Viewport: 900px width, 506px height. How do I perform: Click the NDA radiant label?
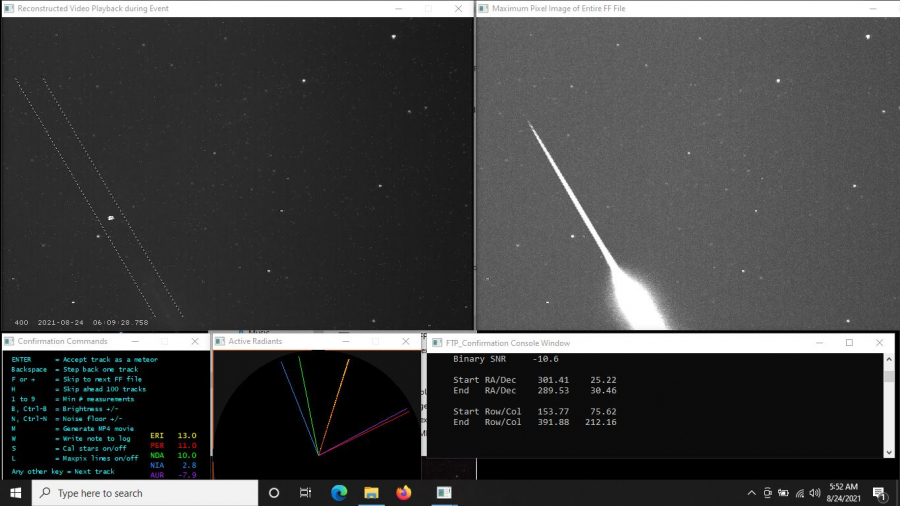pos(157,456)
